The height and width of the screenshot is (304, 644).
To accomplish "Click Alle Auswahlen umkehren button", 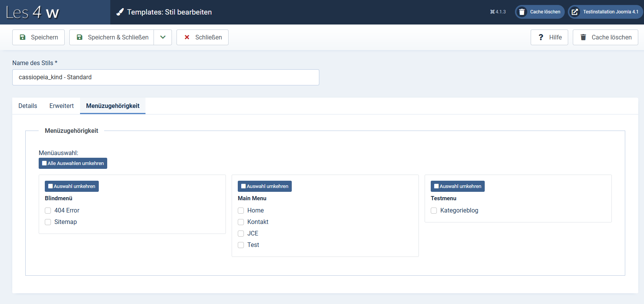I will [73, 163].
